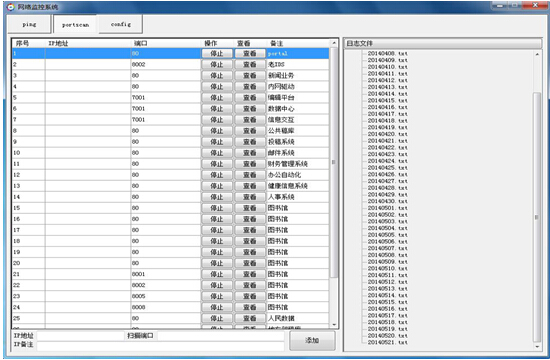This screenshot has width=550, height=360.
Task: Click log panel scrollbar up arrow
Action: tap(537, 54)
